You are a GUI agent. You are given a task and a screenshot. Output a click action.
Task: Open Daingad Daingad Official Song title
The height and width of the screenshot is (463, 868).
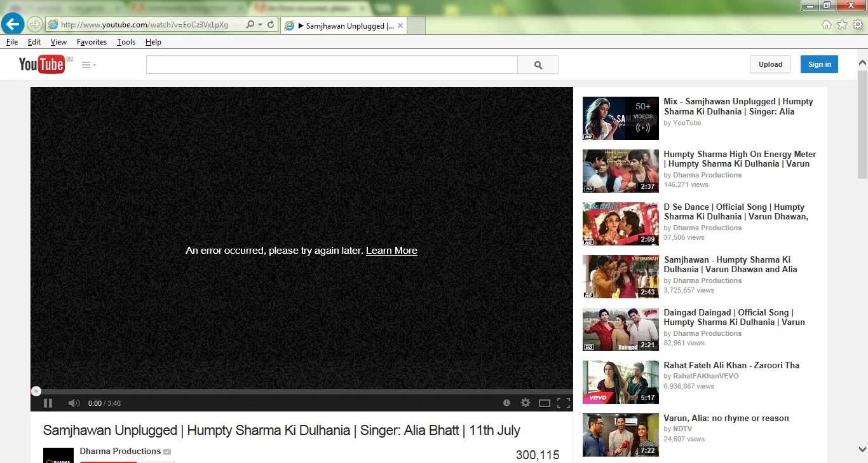(x=735, y=317)
